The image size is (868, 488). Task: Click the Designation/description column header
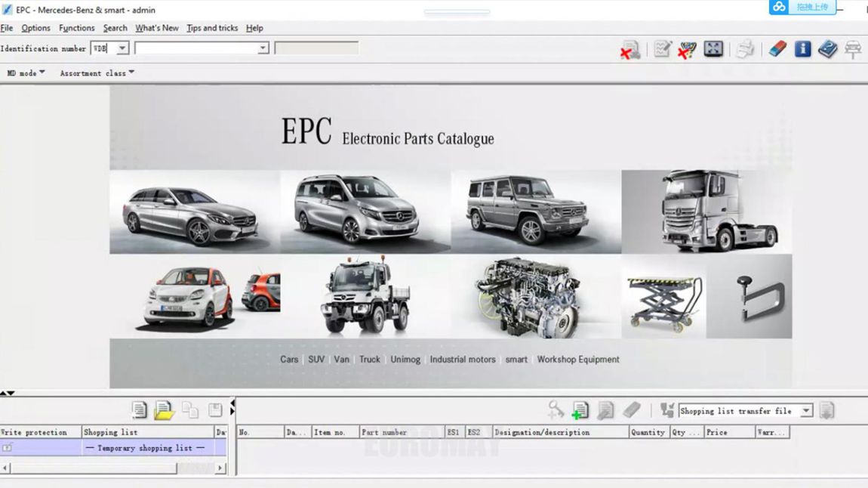pos(561,432)
